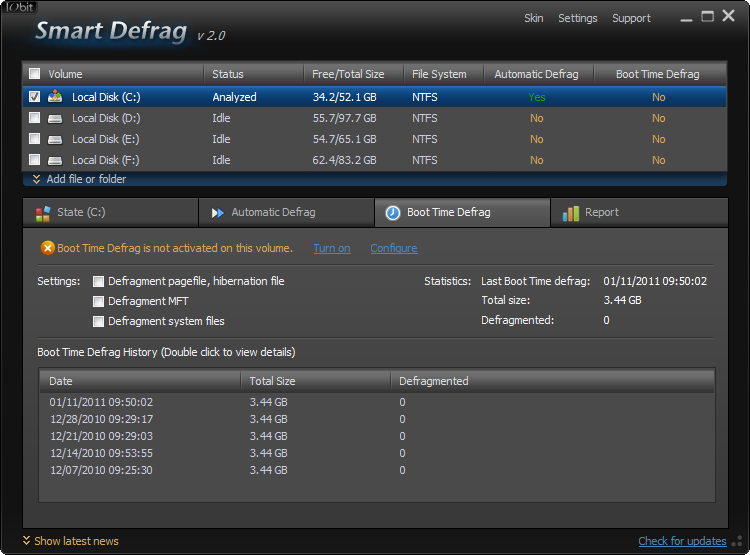The image size is (750, 555).
Task: Open the Support menu
Action: (x=631, y=18)
